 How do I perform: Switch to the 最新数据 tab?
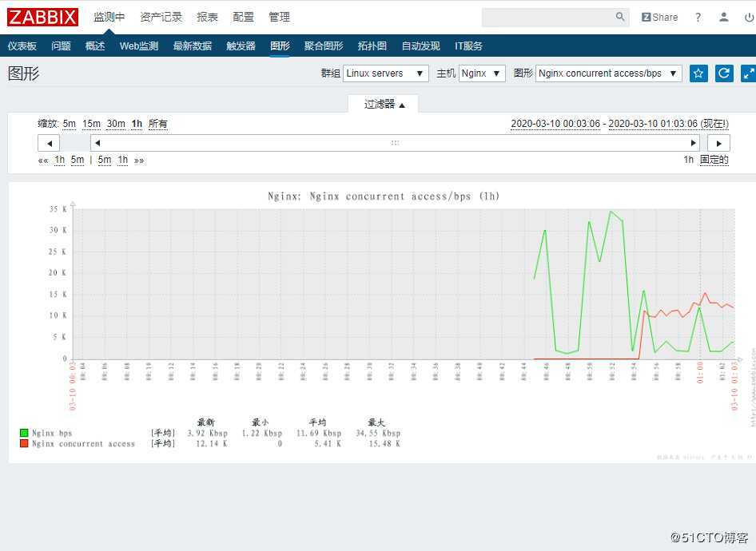tap(192, 46)
